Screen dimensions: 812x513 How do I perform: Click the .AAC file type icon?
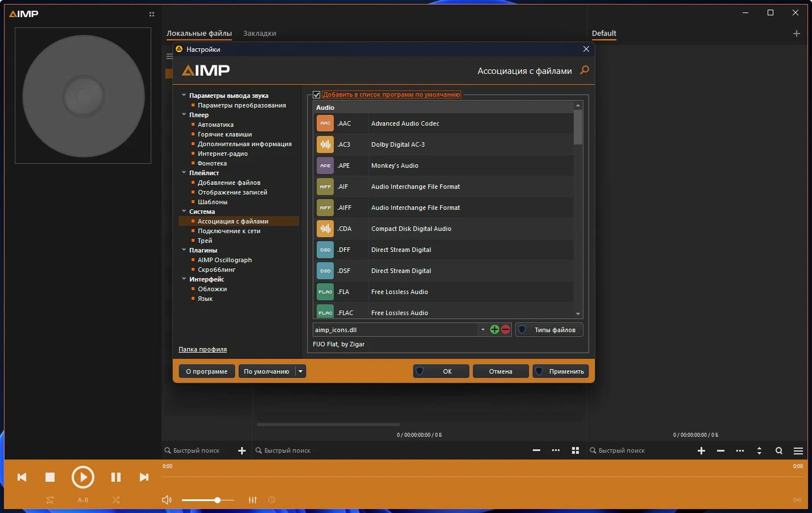(325, 123)
